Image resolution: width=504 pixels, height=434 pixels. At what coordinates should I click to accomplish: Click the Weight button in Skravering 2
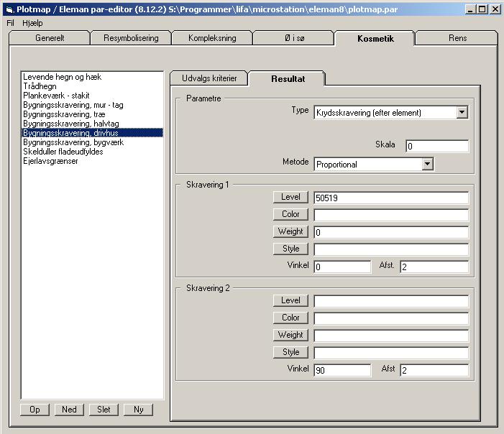[290, 335]
